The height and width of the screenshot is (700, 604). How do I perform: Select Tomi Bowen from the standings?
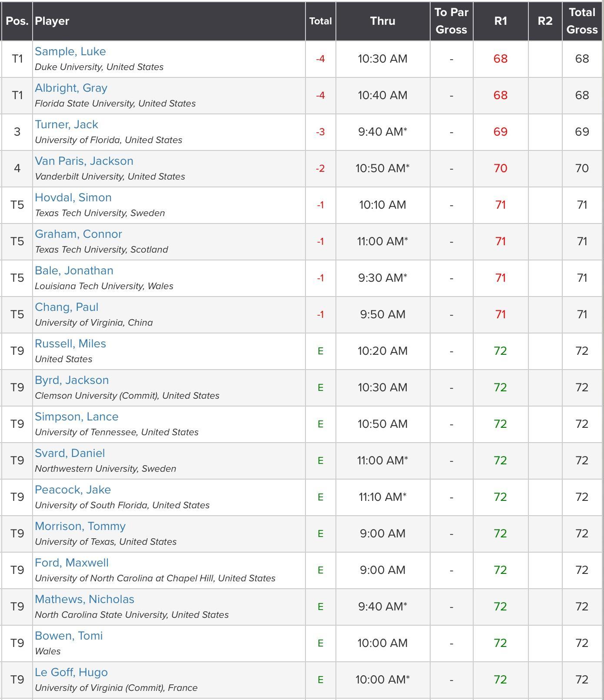click(x=69, y=636)
